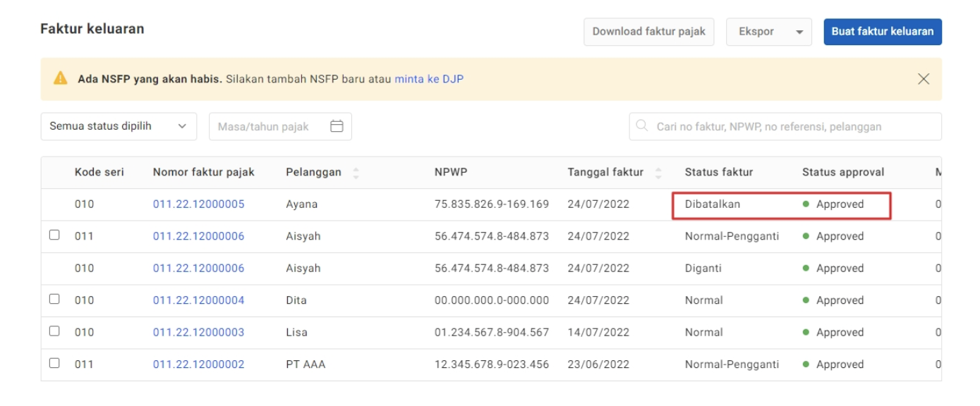Click NPWP 12.345.678.9-023.456

pos(492,364)
